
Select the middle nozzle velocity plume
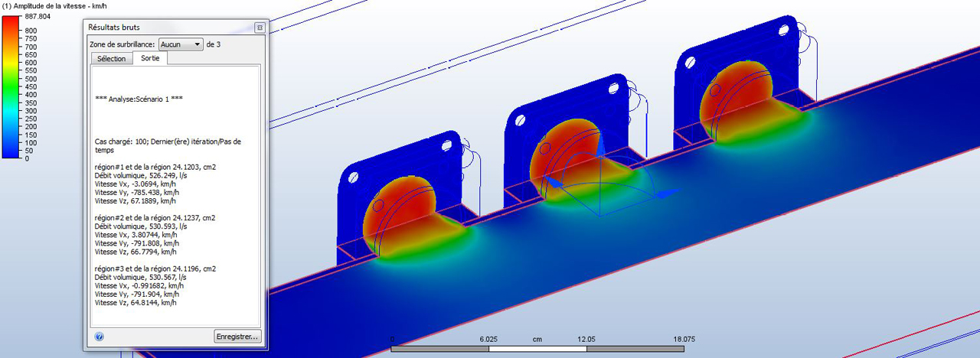[x=570, y=157]
